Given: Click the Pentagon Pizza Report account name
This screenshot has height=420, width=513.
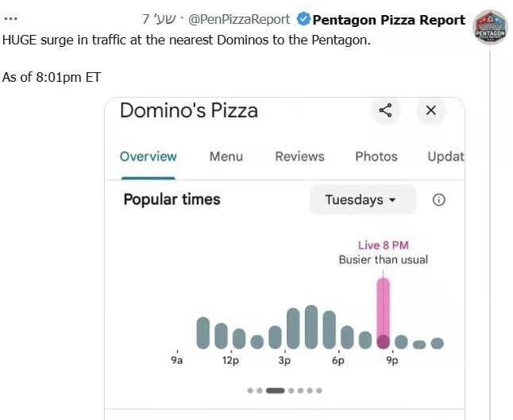Looking at the screenshot, I should (x=388, y=20).
